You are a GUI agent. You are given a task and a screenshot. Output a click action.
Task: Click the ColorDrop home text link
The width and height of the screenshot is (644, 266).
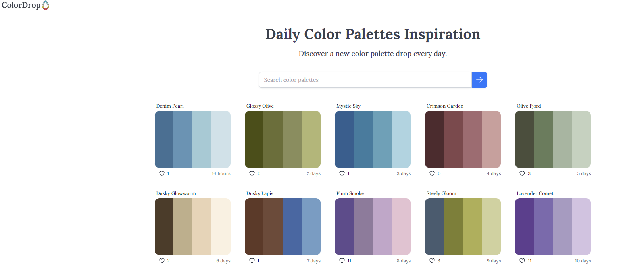point(21,5)
